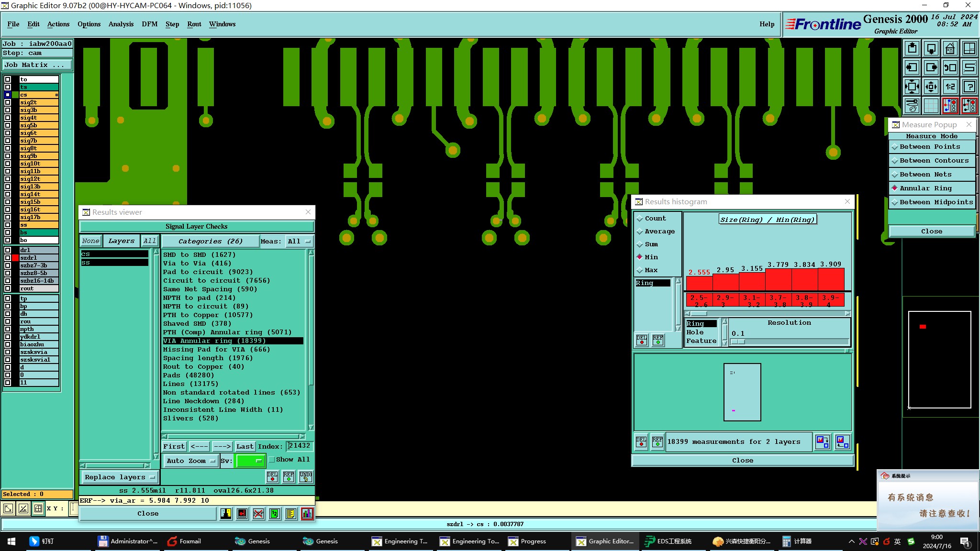The image size is (980, 551).
Task: Click the histogram chart icon
Action: click(307, 514)
